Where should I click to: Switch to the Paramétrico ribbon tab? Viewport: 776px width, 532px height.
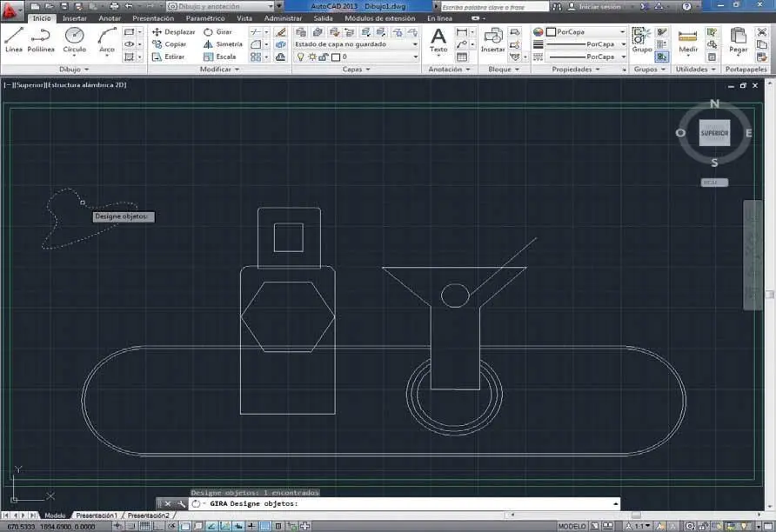(205, 18)
